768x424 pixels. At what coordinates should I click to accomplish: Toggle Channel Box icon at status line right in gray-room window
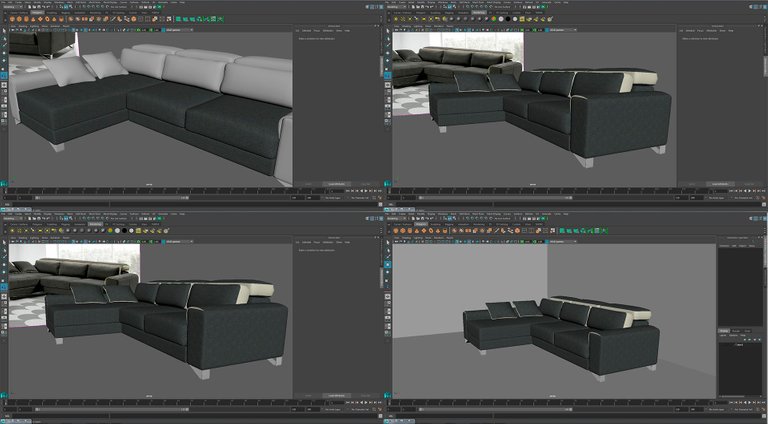[x=763, y=217]
